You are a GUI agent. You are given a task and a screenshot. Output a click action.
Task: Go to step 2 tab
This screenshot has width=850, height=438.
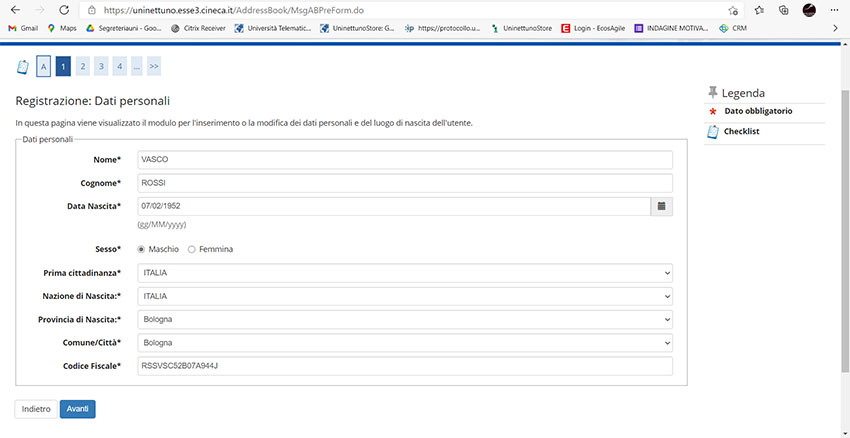(x=82, y=67)
